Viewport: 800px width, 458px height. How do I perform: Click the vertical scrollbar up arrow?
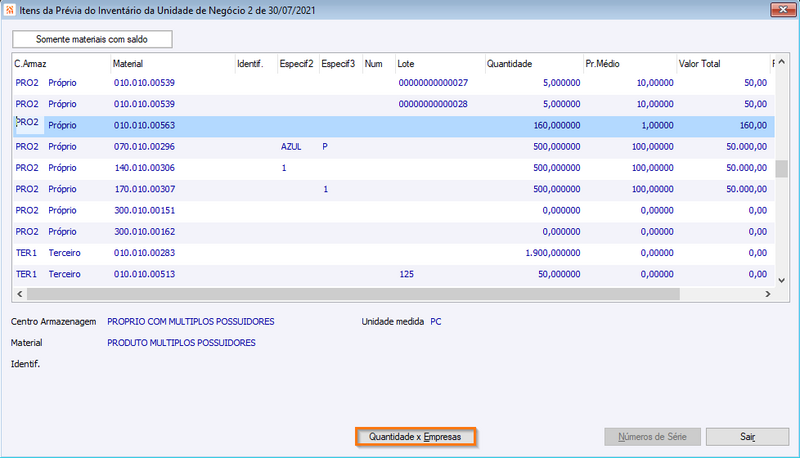[782, 62]
